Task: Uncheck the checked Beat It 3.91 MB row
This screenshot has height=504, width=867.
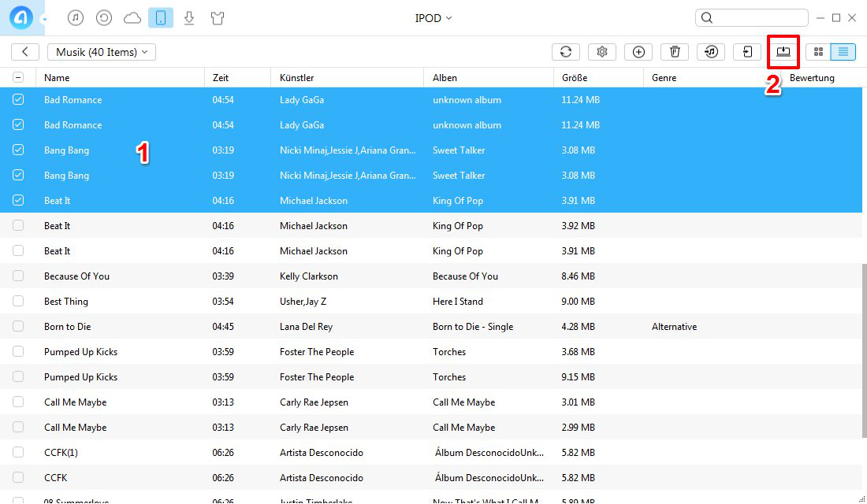Action: pyautogui.click(x=18, y=200)
